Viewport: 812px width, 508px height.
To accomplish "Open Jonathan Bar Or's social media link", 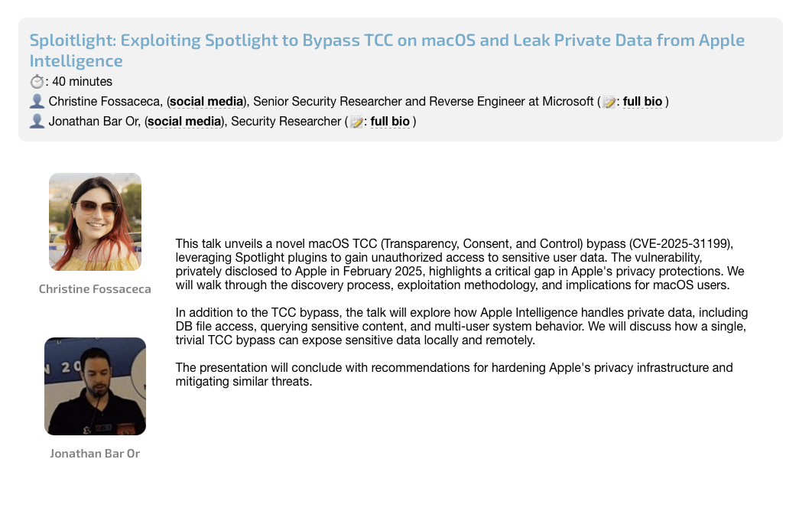I will pyautogui.click(x=184, y=122).
